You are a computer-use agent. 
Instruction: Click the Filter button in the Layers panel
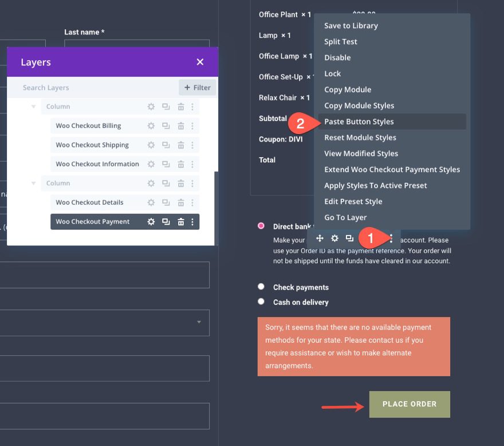[197, 87]
